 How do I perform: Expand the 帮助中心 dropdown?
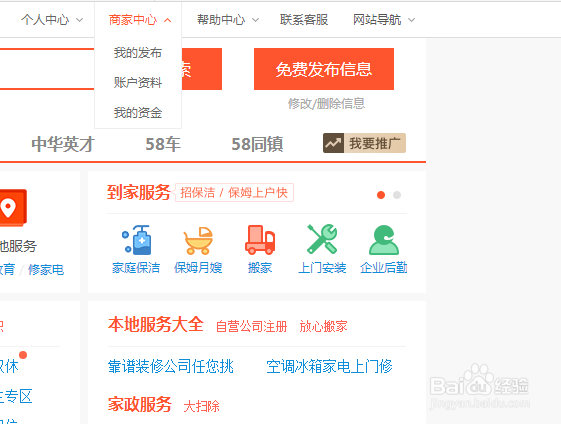pyautogui.click(x=228, y=20)
